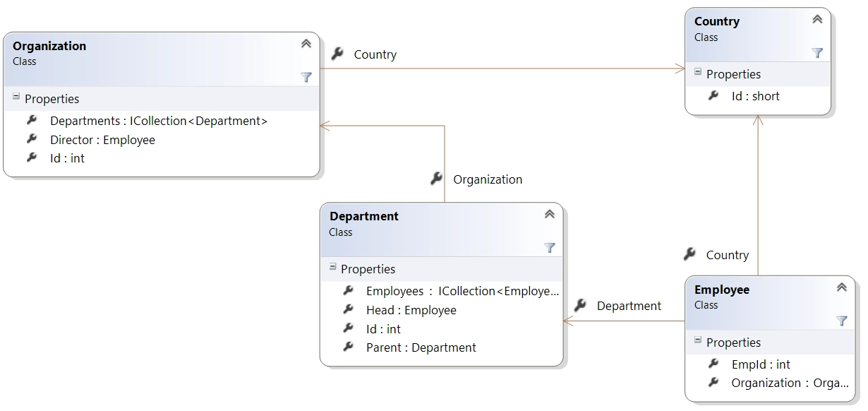Click the filter icon on Organization class
The image size is (868, 411).
click(x=306, y=77)
